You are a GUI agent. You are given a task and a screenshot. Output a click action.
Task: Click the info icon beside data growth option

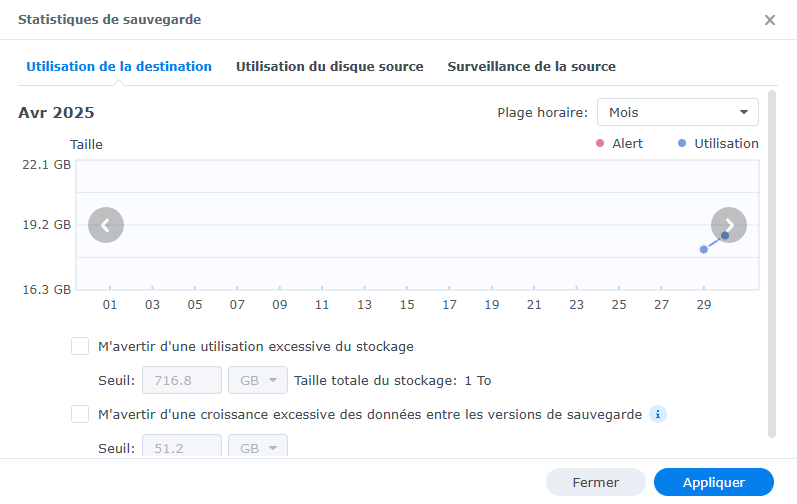658,414
